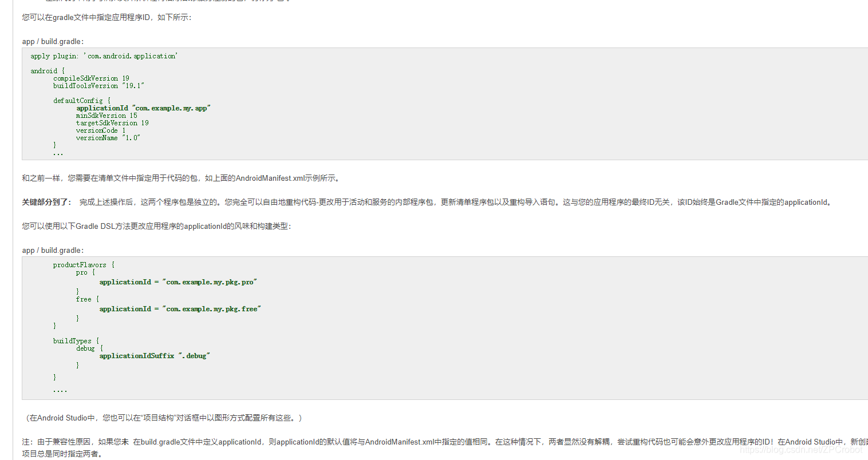Click 'apply plugin: com.android.application' line
Screen dimensions: 868x460
(x=104, y=56)
